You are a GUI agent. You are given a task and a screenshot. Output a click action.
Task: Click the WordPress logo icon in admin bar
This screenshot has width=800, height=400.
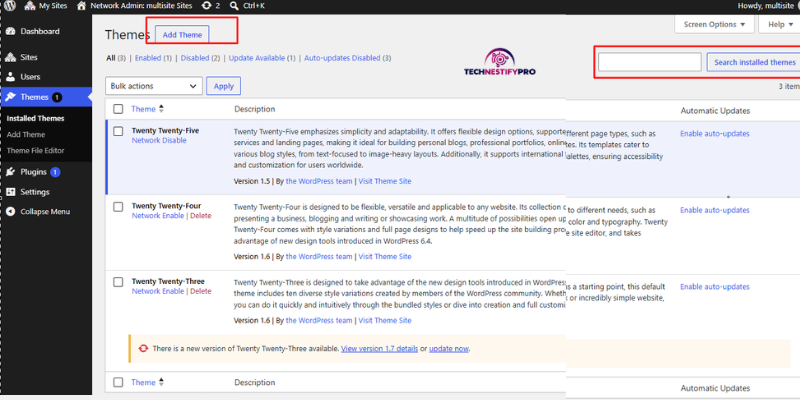[10, 6]
